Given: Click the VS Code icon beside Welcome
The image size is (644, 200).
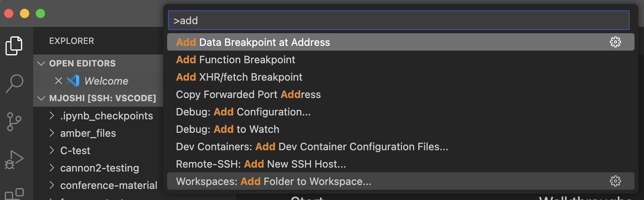Looking at the screenshot, I should tap(73, 81).
